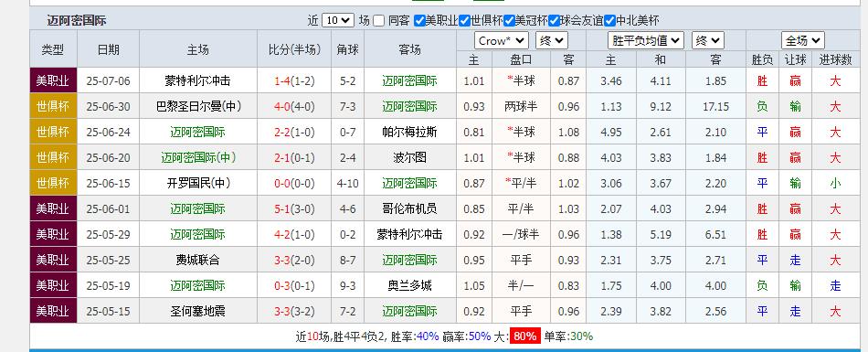
Task: Uncheck the 中北美杯 filter checkbox
Action: 609,21
